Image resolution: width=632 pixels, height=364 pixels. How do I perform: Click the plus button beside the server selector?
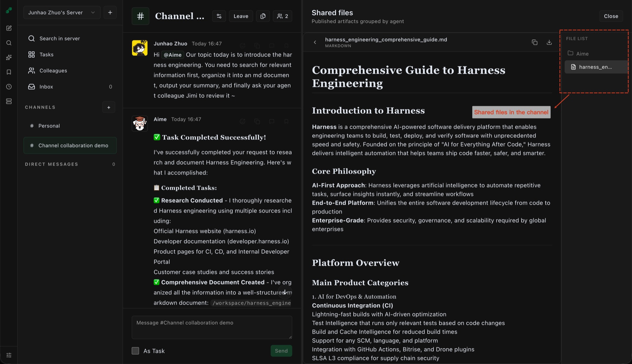(110, 13)
